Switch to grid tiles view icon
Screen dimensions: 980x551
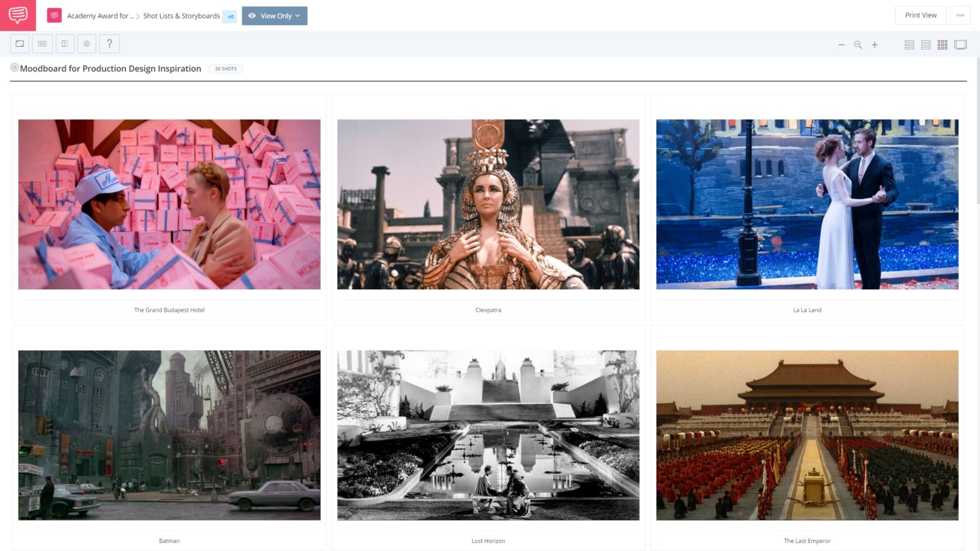coord(942,45)
